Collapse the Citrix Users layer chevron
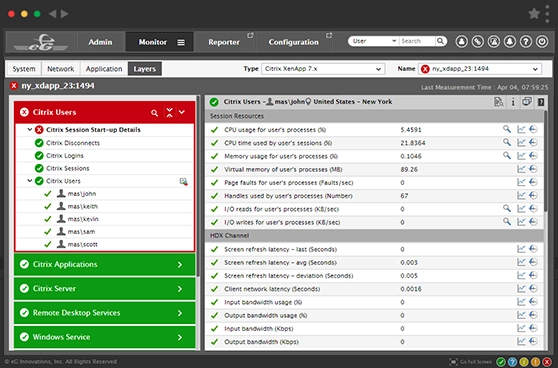This screenshot has width=558, height=368. 182,112
